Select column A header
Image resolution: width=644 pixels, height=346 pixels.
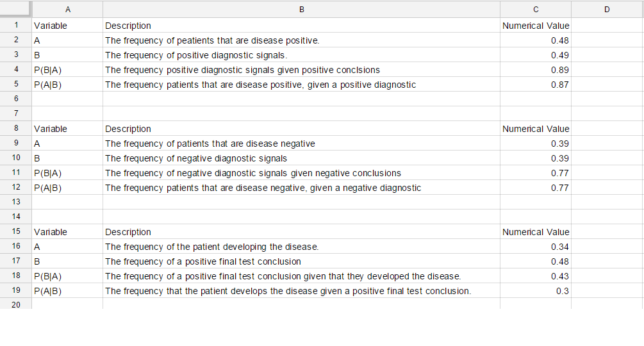67,9
